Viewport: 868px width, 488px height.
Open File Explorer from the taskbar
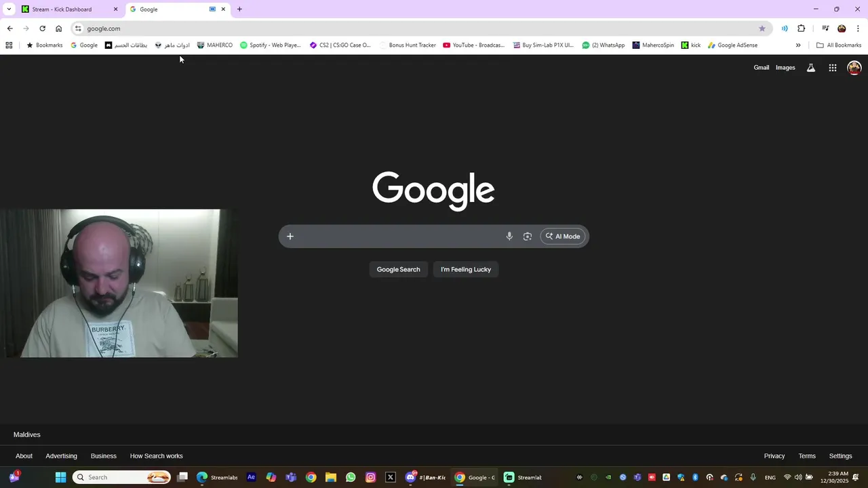point(331,477)
